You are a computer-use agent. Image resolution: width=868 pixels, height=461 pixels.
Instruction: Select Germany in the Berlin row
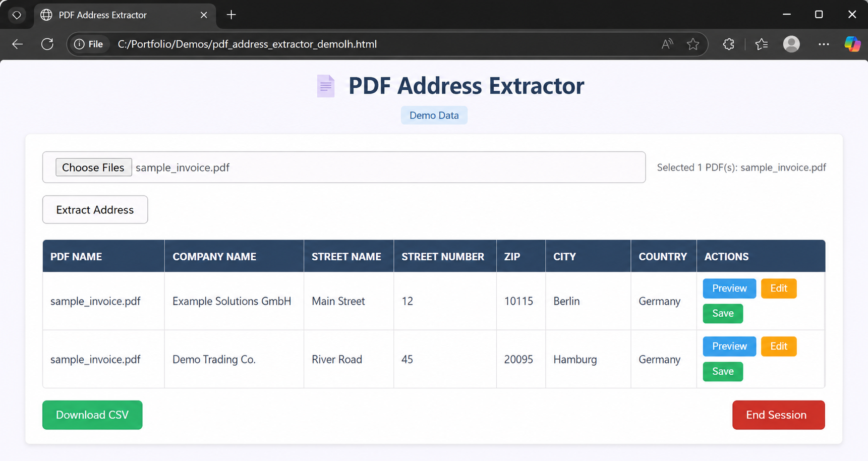(x=664, y=301)
